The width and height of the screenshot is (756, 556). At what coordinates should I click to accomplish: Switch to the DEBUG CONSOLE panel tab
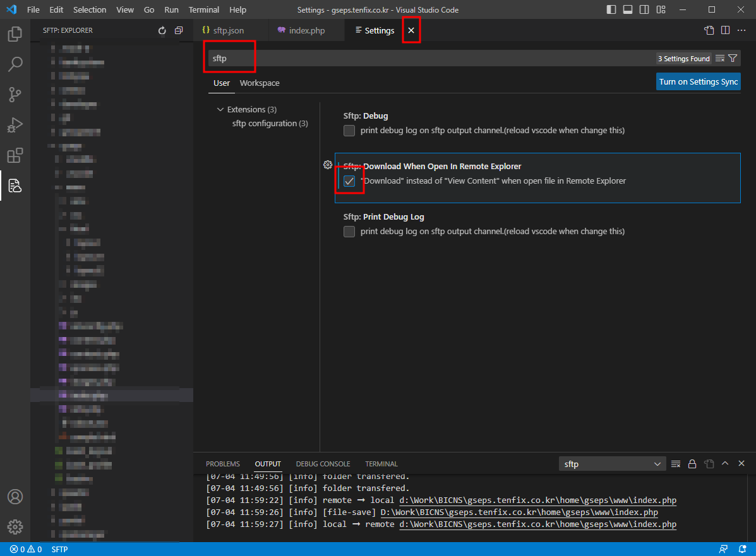323,464
